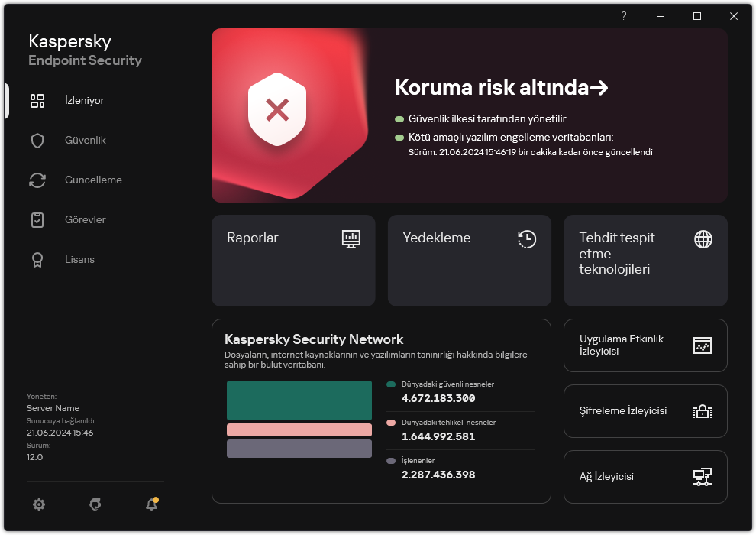Click the clock icon on Yedekleme tile
756x535 pixels.
coord(526,238)
